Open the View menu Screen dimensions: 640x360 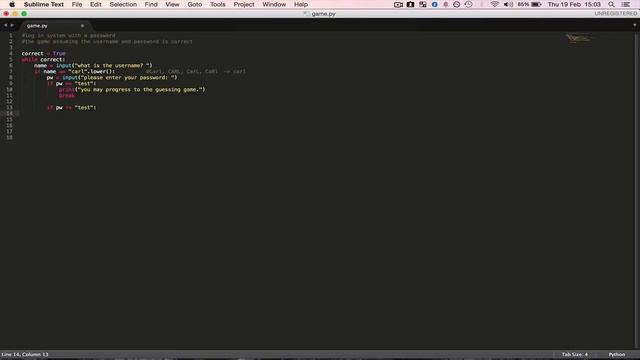[x=172, y=4]
